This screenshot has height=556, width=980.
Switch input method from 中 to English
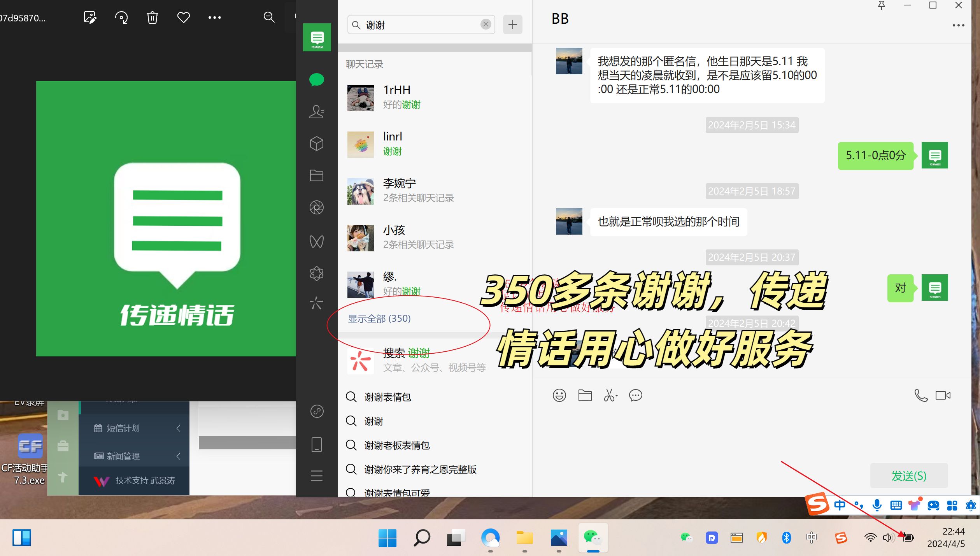[839, 504]
